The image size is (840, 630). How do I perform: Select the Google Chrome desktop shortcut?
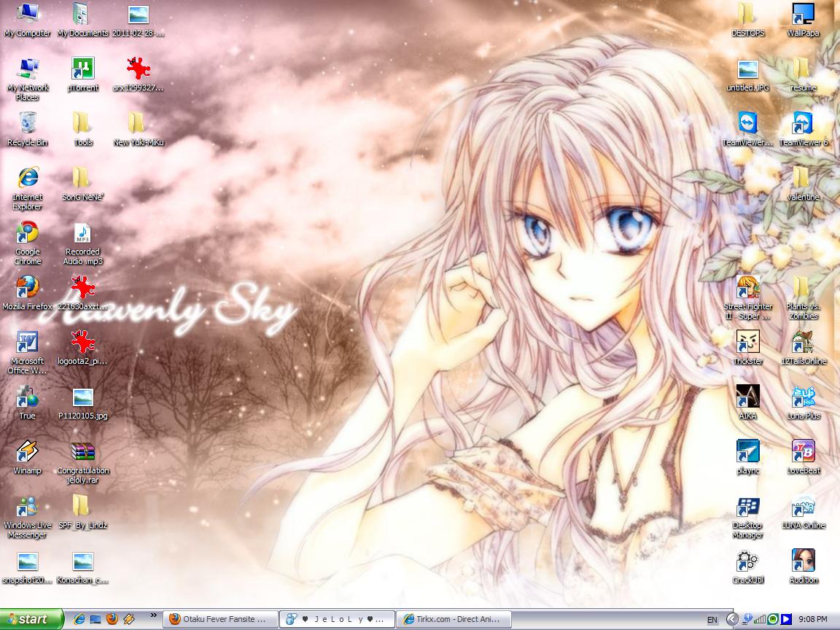pyautogui.click(x=27, y=244)
